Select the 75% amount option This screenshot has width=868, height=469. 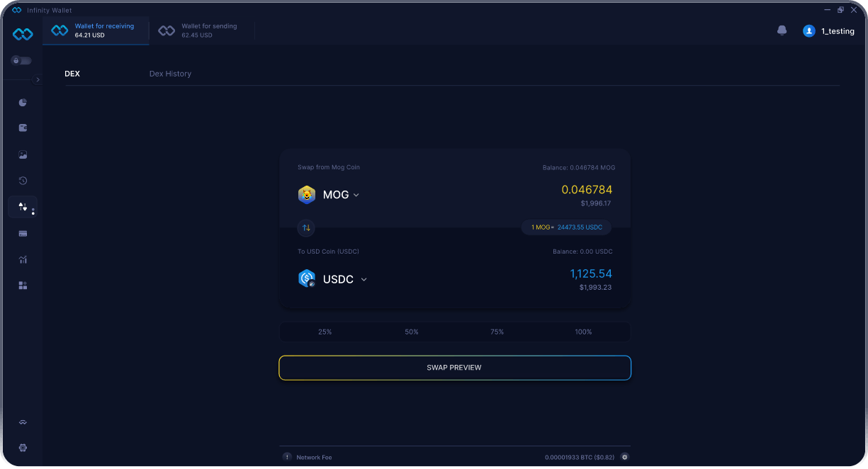[x=497, y=332]
